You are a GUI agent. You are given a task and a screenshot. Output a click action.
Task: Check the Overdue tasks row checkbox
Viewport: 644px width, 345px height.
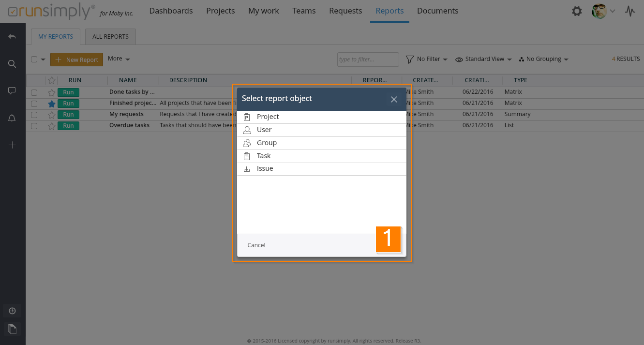[34, 126]
